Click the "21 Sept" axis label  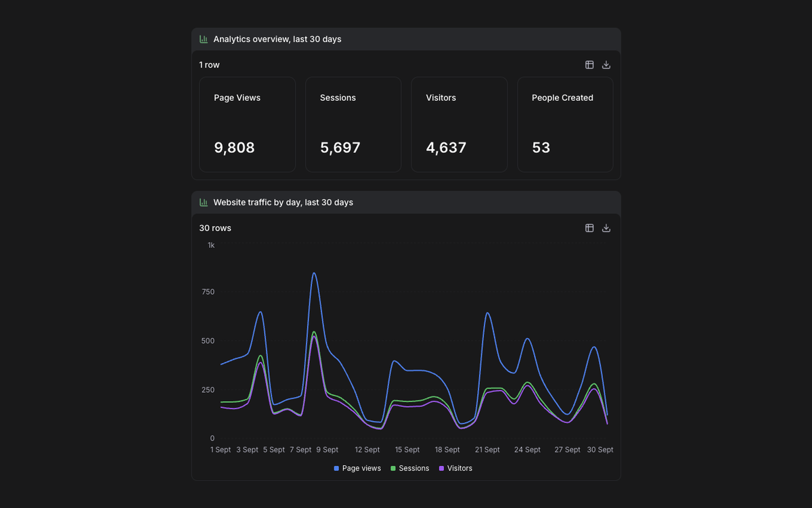pos(487,450)
